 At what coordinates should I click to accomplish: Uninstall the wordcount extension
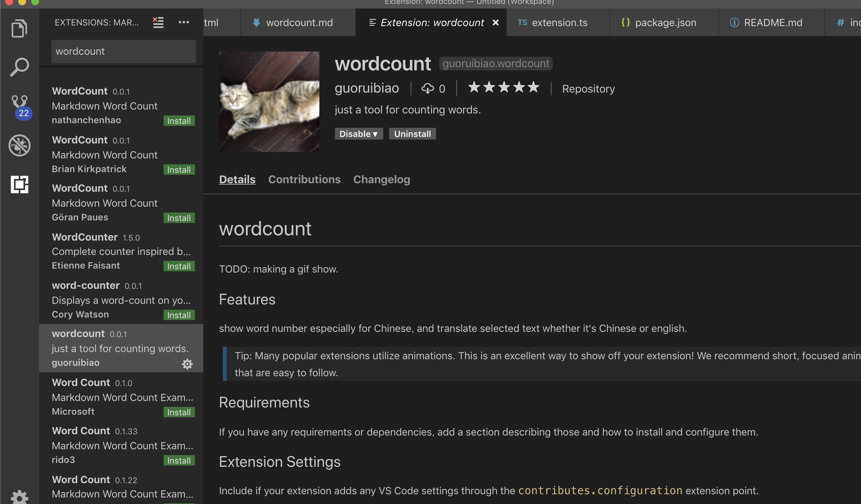(x=412, y=134)
